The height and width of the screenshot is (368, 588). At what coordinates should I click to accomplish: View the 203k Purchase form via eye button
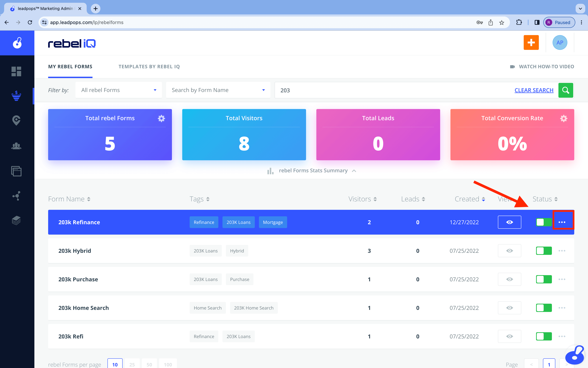[x=509, y=279]
